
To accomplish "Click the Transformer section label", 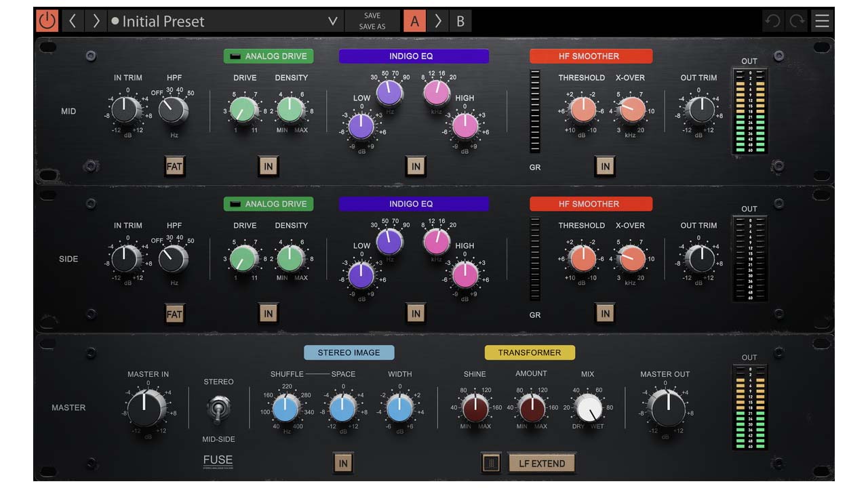I will click(x=530, y=352).
